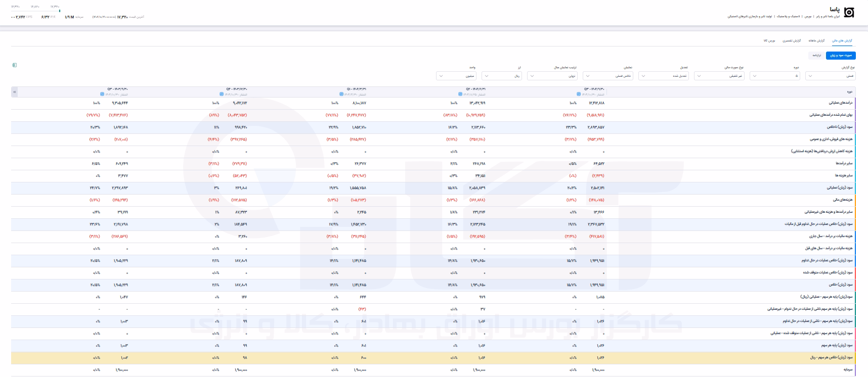The height and width of the screenshot is (377, 868).
Task: Open the Codal link icon for Q3 1404/9/30
Action: coord(579,95)
